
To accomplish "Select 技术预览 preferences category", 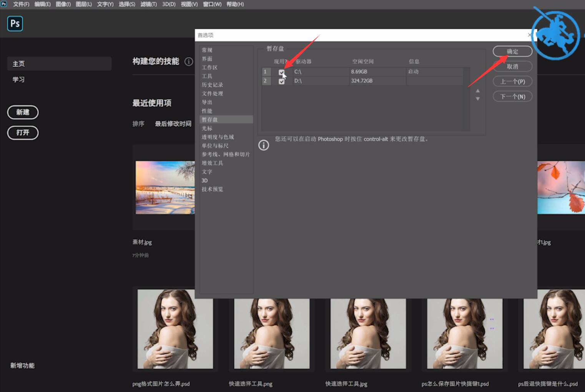I will [x=213, y=189].
